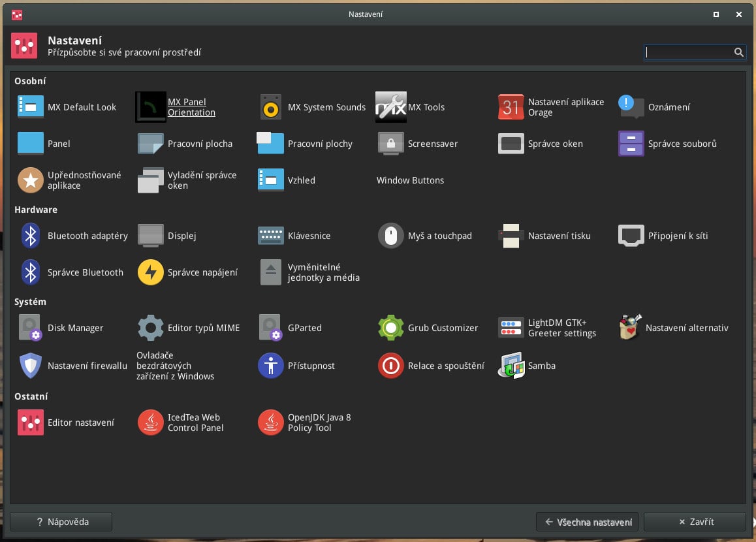
Task: Open Bluetooth adaptéry settings
Action: point(31,236)
